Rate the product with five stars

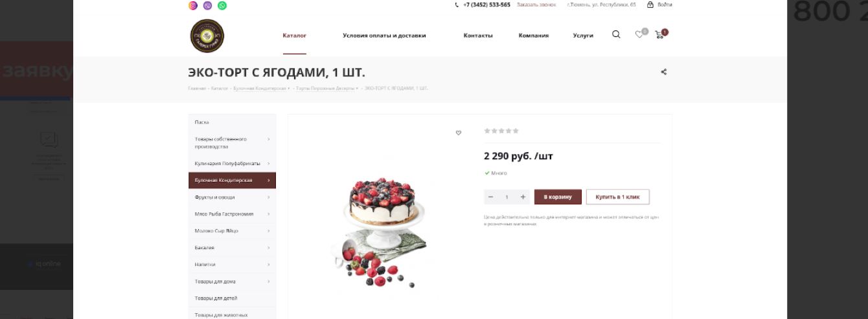516,131
